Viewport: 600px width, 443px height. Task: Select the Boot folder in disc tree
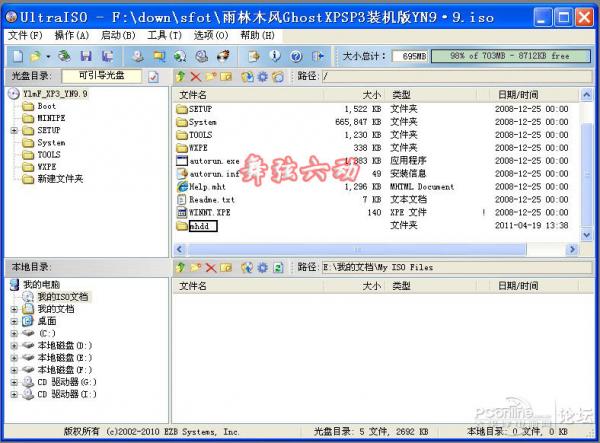46,106
